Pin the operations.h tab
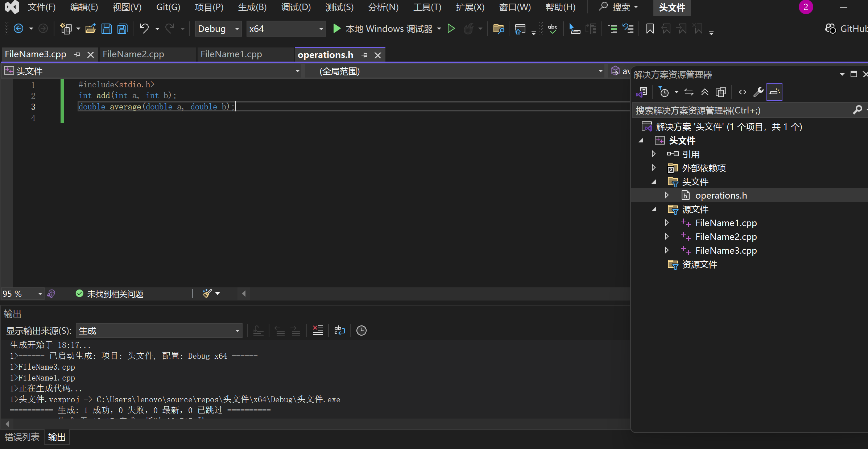This screenshot has width=868, height=449. click(x=364, y=55)
